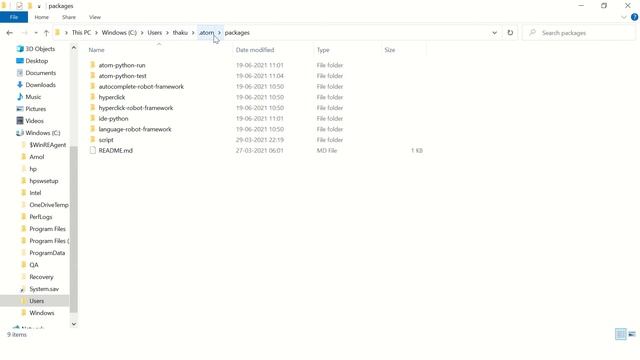640x360 pixels.
Task: Open QA folder in navigation pane
Action: [x=34, y=265]
